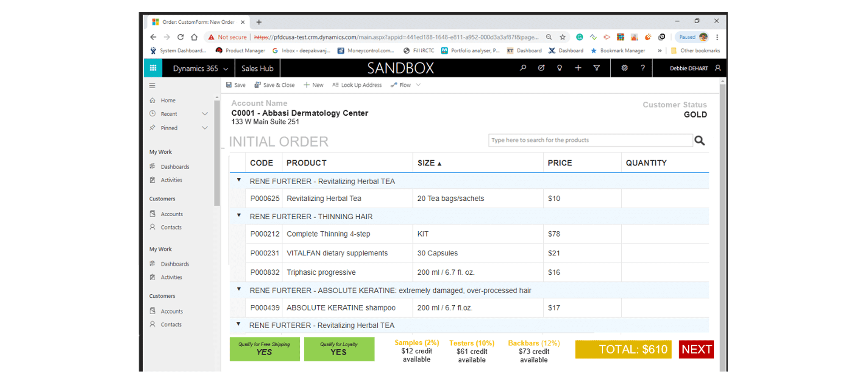Click Save in the command bar
Screen dimensions: 868x384
(x=236, y=85)
